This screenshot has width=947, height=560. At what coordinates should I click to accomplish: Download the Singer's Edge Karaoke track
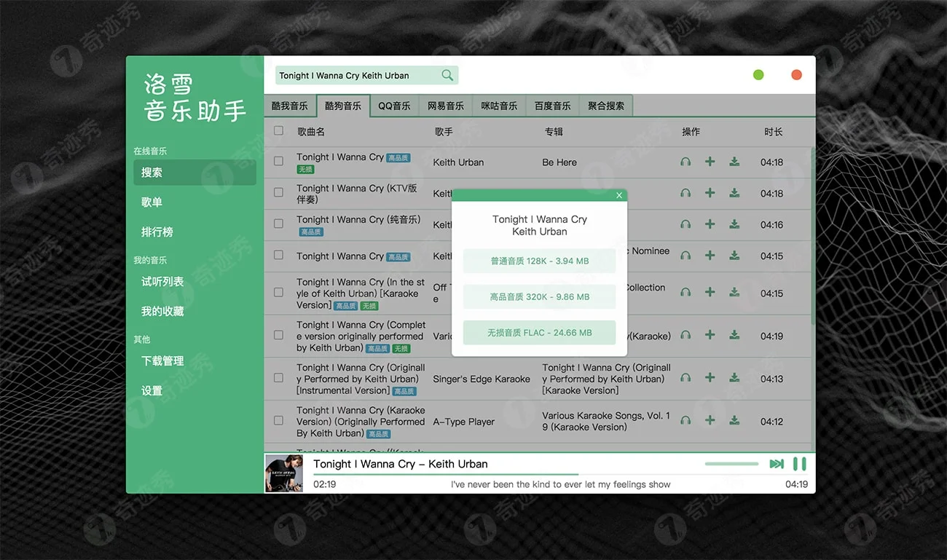tap(734, 377)
